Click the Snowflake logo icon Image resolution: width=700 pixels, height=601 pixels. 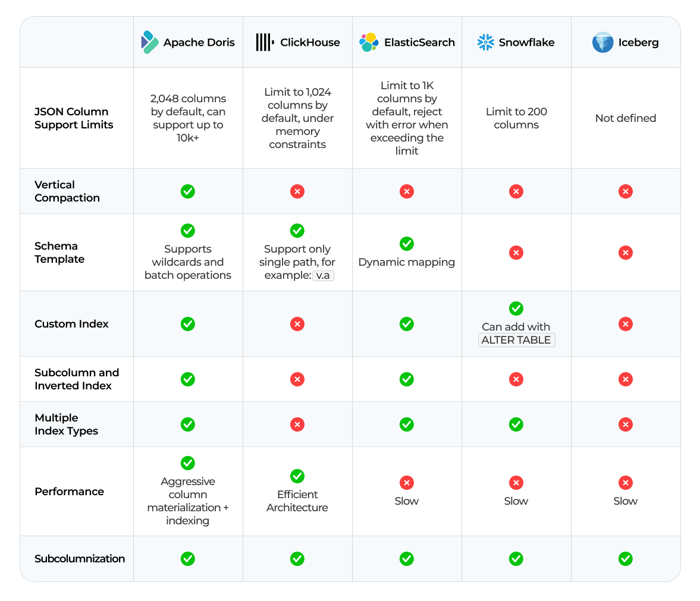pyautogui.click(x=485, y=42)
